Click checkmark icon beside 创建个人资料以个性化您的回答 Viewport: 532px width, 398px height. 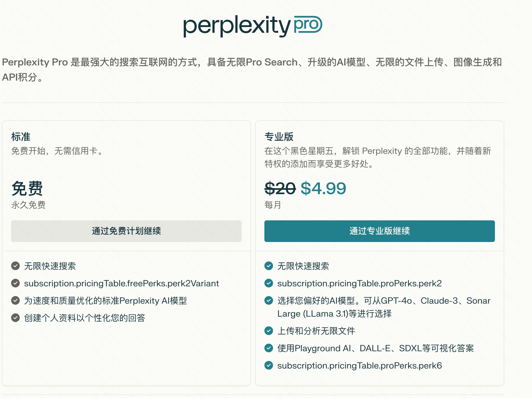15,318
